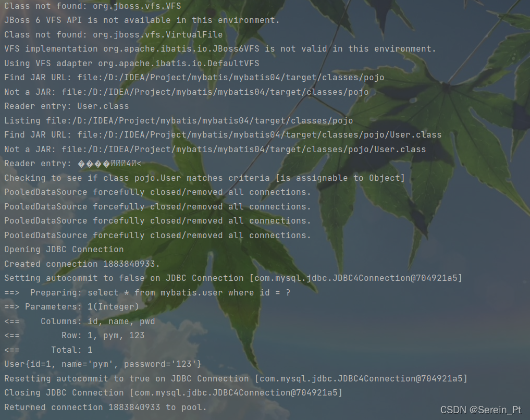Click the 'Setting autocommit to false' line
Image resolution: width=530 pixels, height=420 pixels.
point(233,278)
